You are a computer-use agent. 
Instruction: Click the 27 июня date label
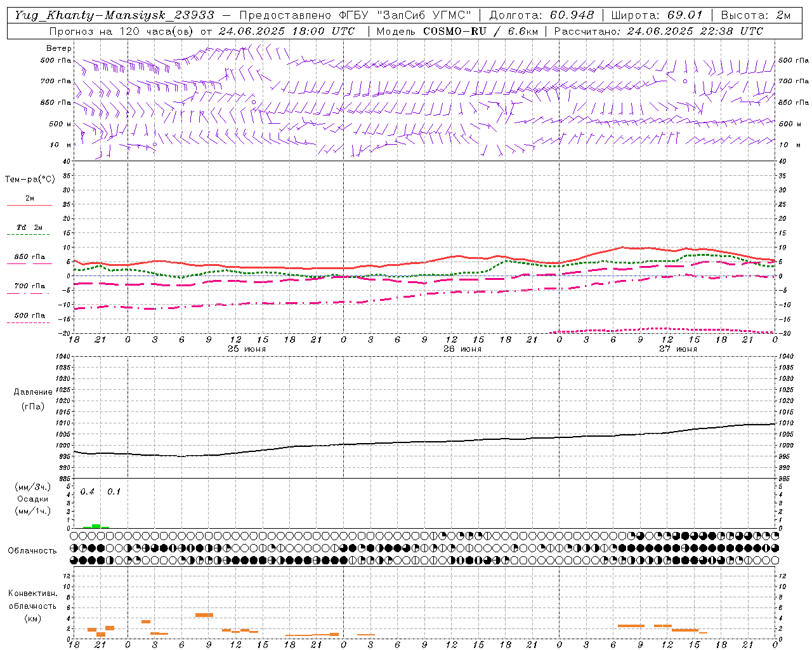(678, 349)
